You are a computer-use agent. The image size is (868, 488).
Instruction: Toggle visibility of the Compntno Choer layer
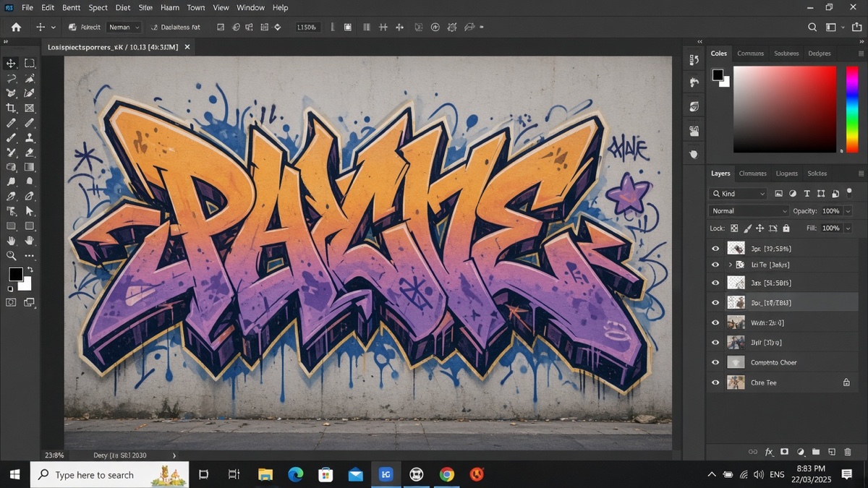point(715,362)
